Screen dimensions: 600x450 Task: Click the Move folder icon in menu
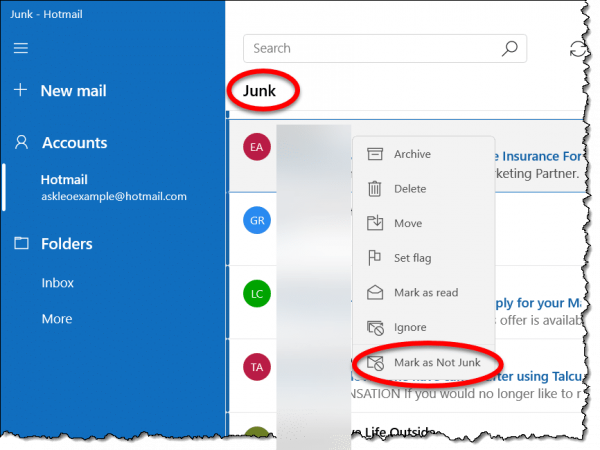click(x=375, y=223)
